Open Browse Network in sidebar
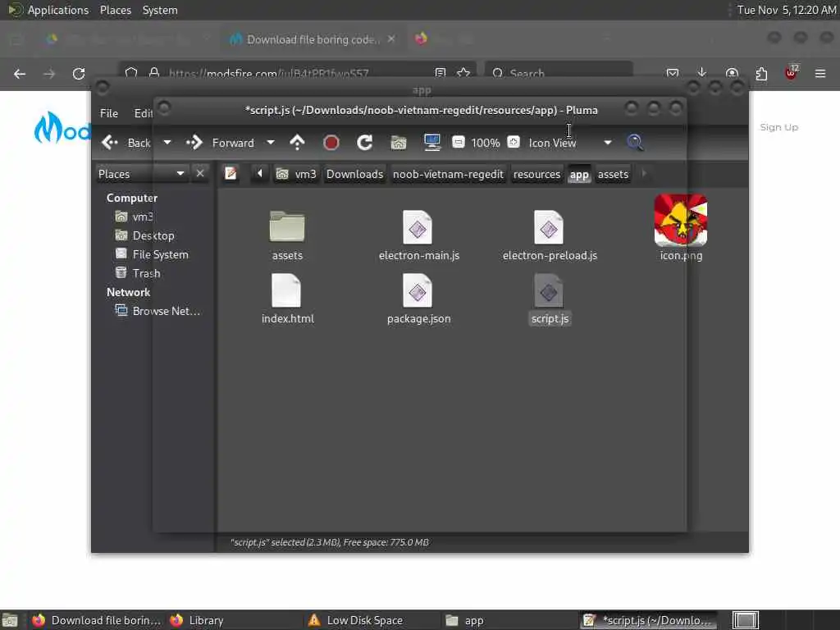This screenshot has height=630, width=840. click(158, 311)
